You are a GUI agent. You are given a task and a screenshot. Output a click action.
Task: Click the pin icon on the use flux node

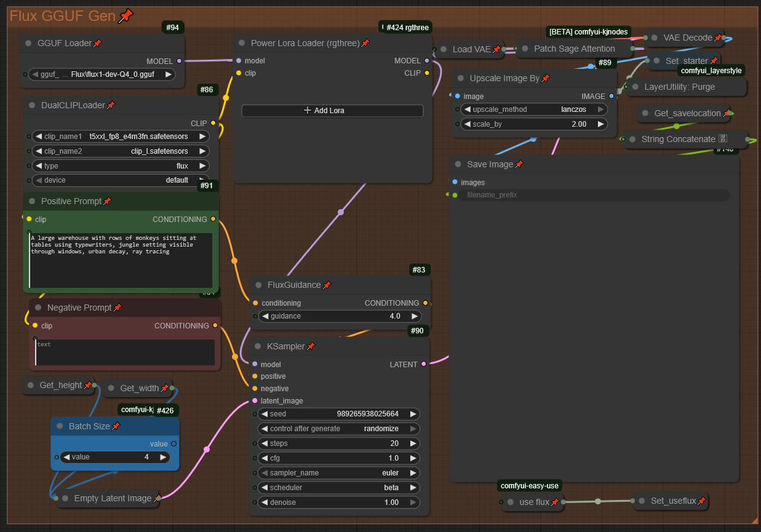pos(555,502)
